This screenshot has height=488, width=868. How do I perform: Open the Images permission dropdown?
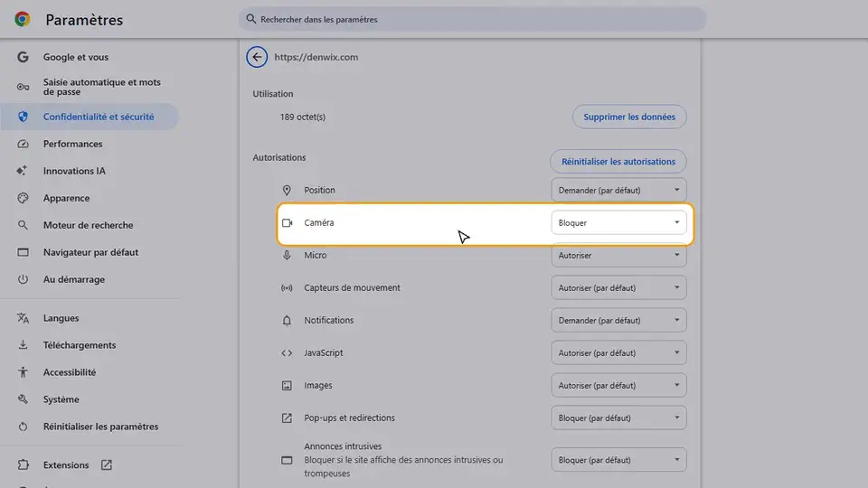point(618,386)
